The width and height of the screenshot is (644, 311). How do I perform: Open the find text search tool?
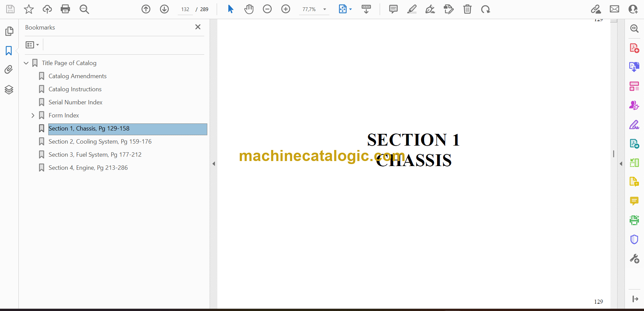[84, 9]
